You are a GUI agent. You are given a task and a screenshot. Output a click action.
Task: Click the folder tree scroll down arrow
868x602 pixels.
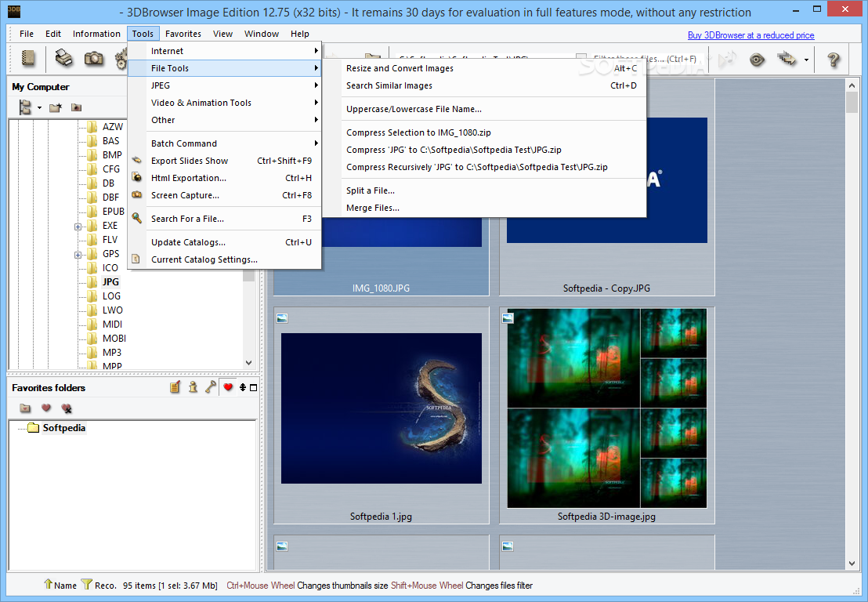pyautogui.click(x=248, y=363)
